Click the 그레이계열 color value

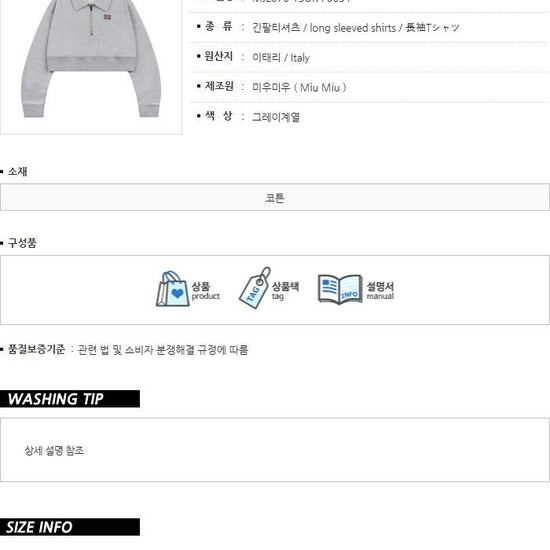pyautogui.click(x=276, y=117)
